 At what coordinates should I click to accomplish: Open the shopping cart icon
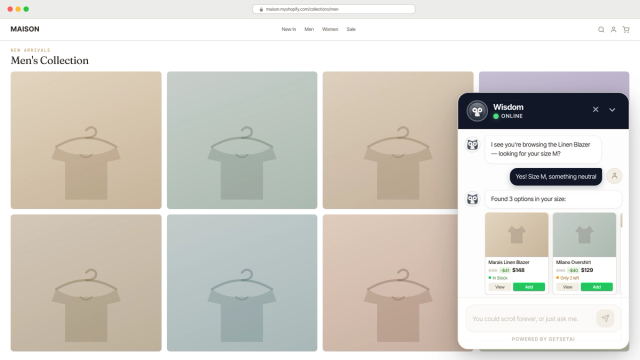point(626,29)
